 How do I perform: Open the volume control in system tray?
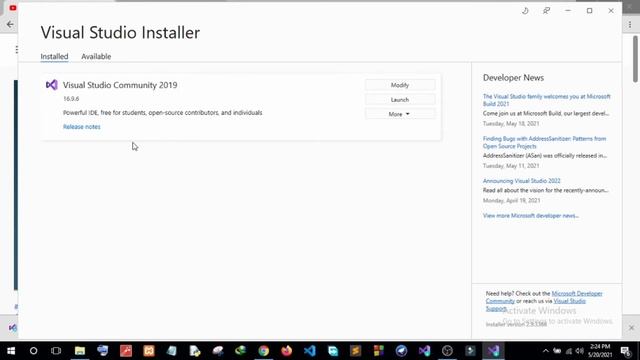point(580,351)
